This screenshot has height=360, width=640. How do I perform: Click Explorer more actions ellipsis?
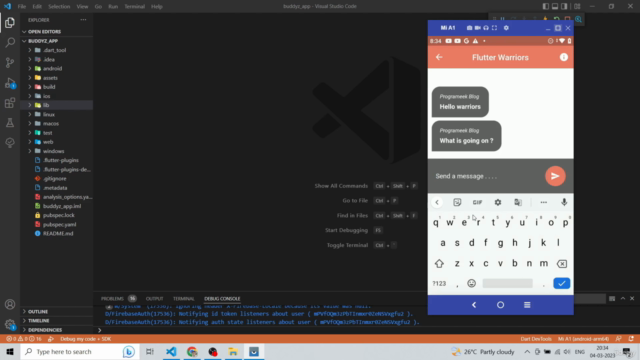[x=83, y=20]
